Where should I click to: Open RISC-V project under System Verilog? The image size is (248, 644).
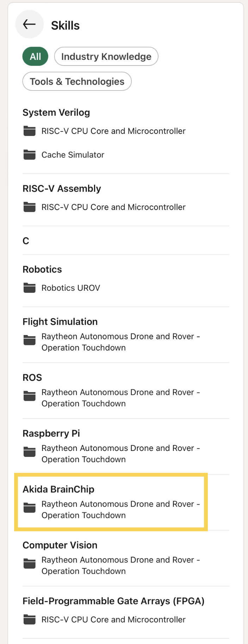(113, 131)
